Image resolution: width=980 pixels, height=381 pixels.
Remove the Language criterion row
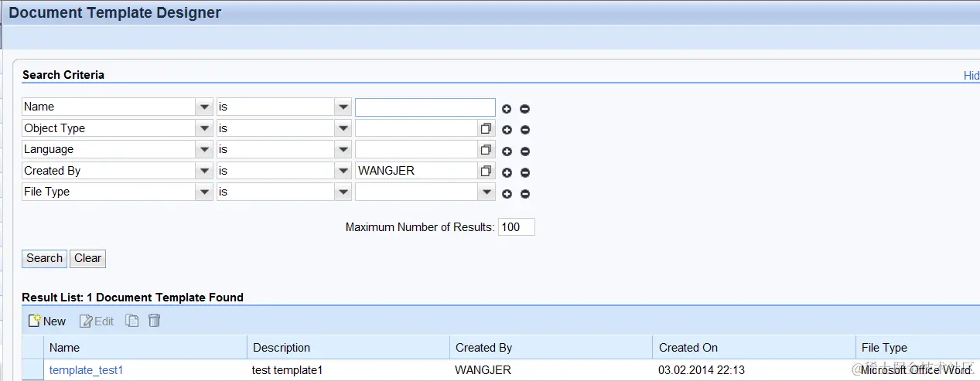click(x=524, y=151)
